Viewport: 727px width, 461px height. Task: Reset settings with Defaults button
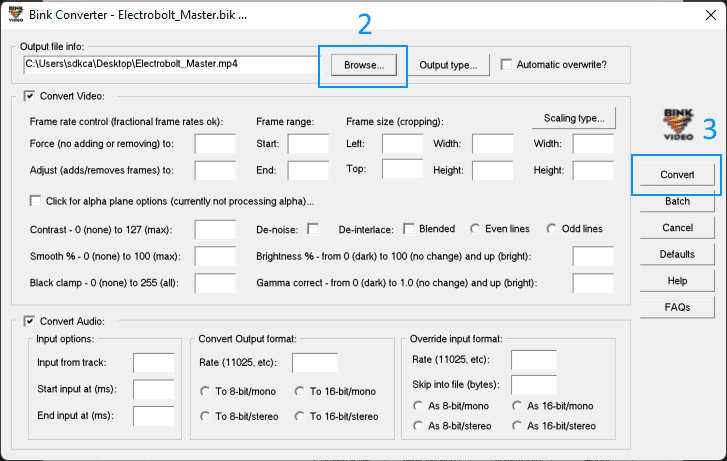click(677, 254)
